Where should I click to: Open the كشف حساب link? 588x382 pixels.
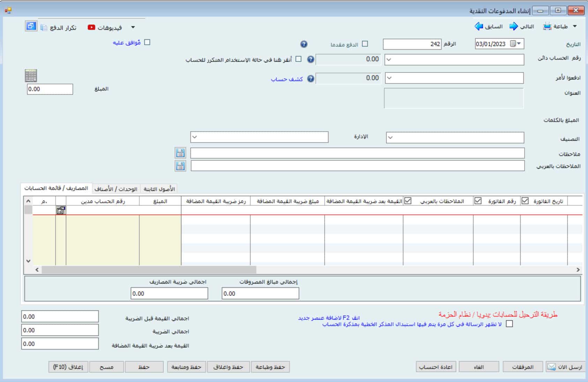pos(287,79)
